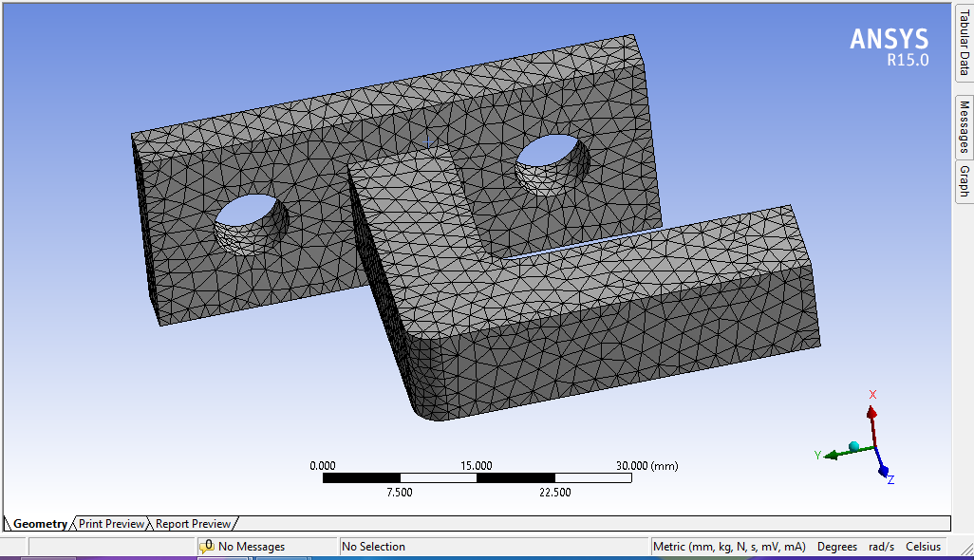This screenshot has width=974, height=560.
Task: Click the Degrees angle unit in status bar
Action: coord(836,546)
